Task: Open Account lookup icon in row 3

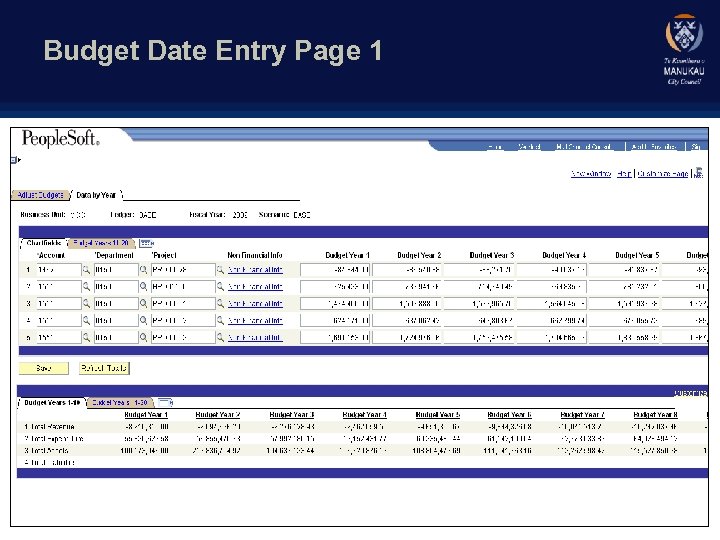Action: 86,304
